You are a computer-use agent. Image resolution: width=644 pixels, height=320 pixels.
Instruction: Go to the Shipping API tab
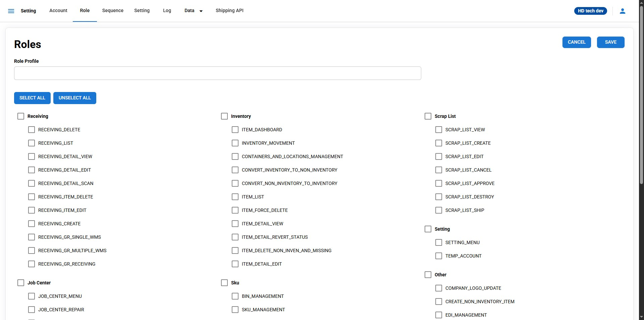click(x=229, y=11)
